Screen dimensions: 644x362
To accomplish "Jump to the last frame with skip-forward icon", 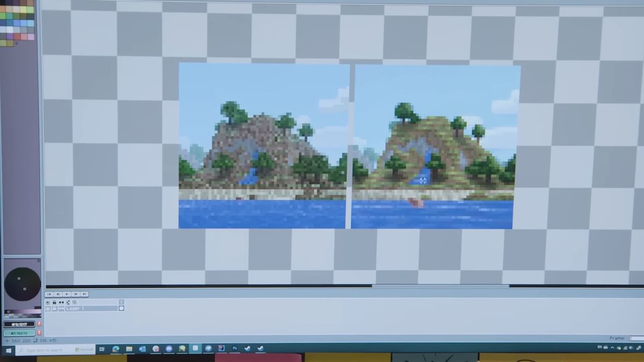I will (83, 294).
